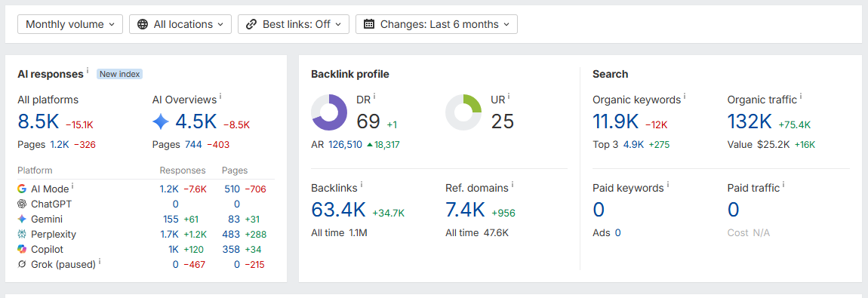
Task: Click the Paid keywords 0 value
Action: click(599, 210)
